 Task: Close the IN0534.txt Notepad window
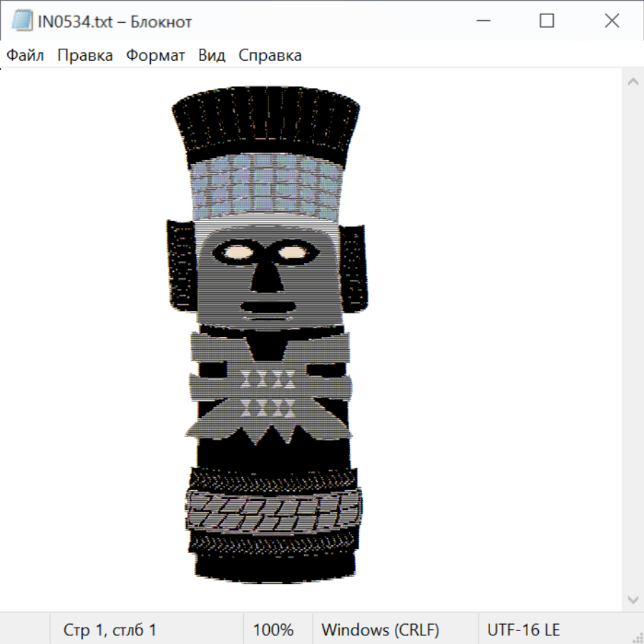tap(612, 21)
